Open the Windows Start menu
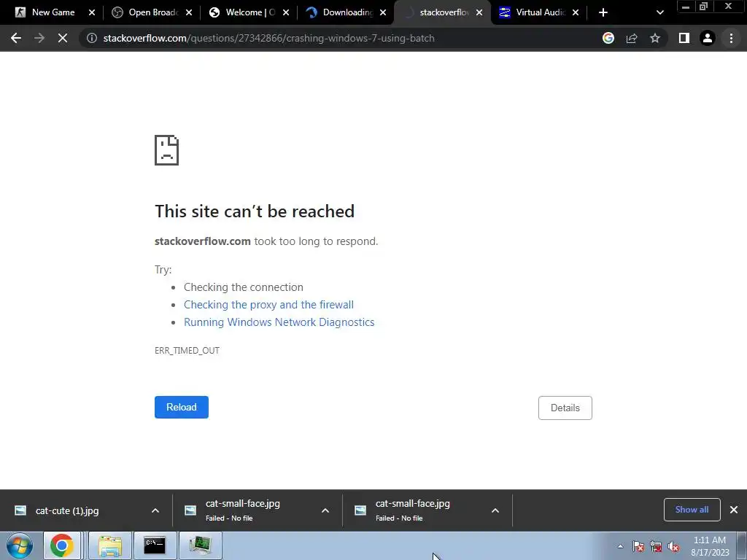The width and height of the screenshot is (747, 560). (20, 545)
